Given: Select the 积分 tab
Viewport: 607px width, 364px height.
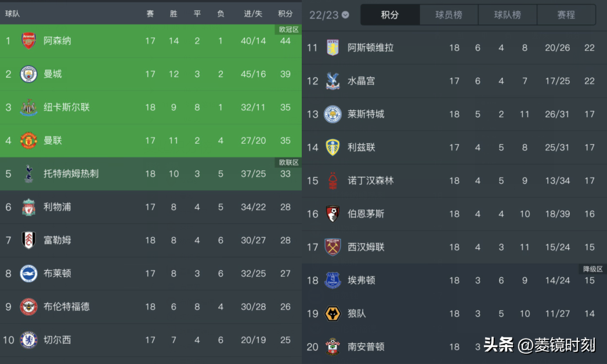Looking at the screenshot, I should 390,15.
